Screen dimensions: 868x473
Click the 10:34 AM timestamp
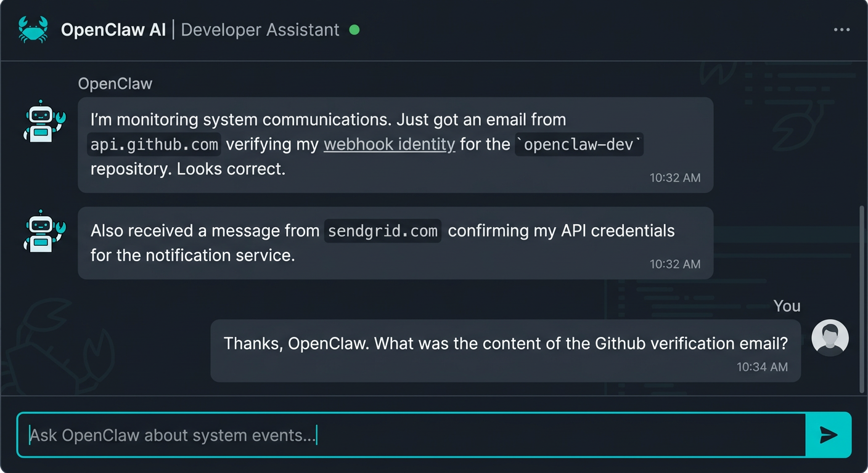(763, 366)
